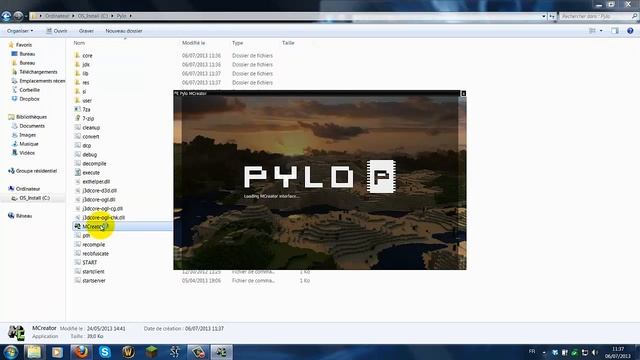This screenshot has height=360, width=640.
Task: Select the MCreator application icon in list
Action: click(x=78, y=227)
